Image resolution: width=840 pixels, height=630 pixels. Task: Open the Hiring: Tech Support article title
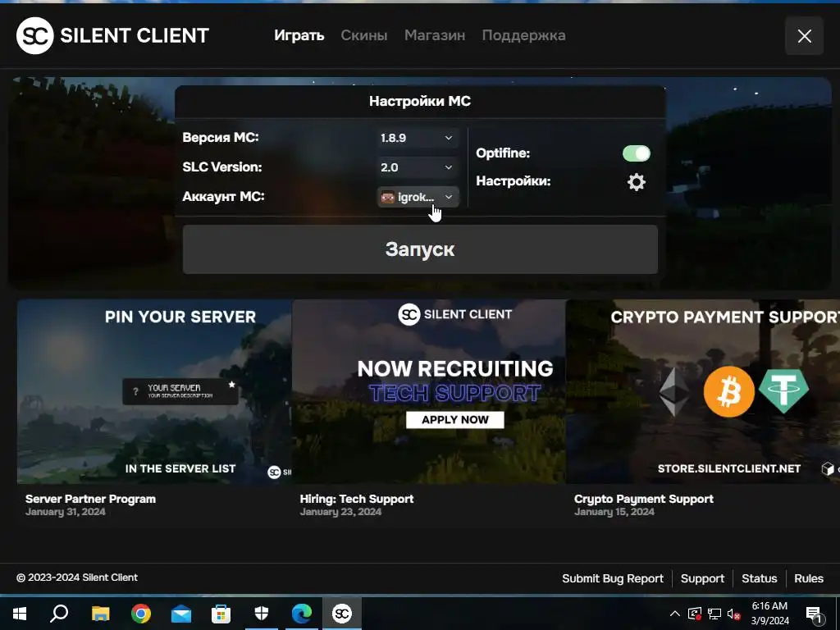[x=357, y=499]
